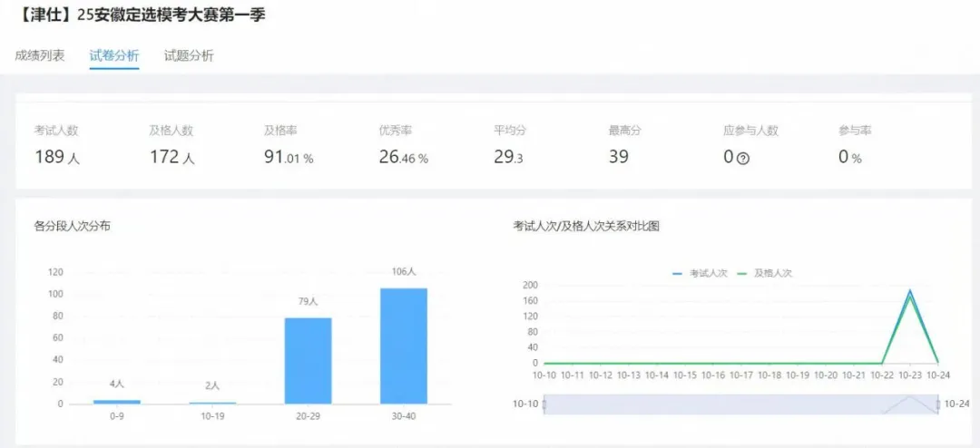Click the 10-23 peak on line chart

[910, 290]
